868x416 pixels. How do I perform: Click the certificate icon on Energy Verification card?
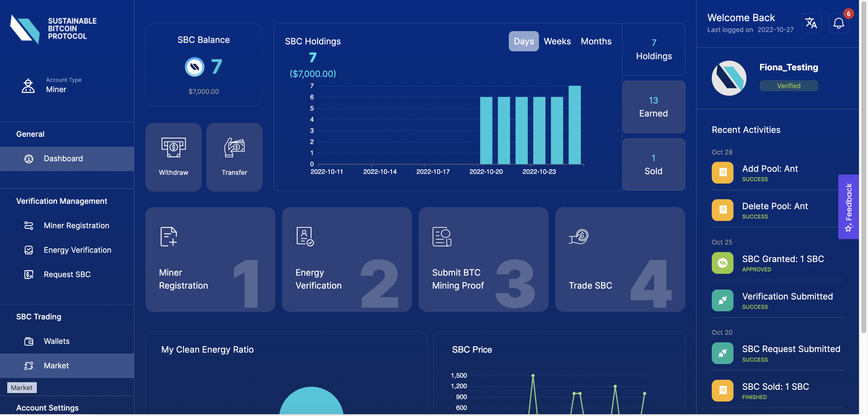pyautogui.click(x=305, y=236)
